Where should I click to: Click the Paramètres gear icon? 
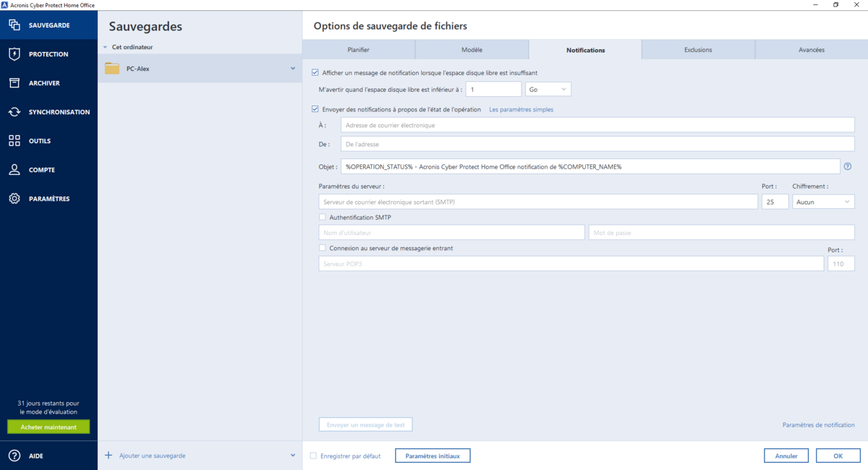[14, 199]
